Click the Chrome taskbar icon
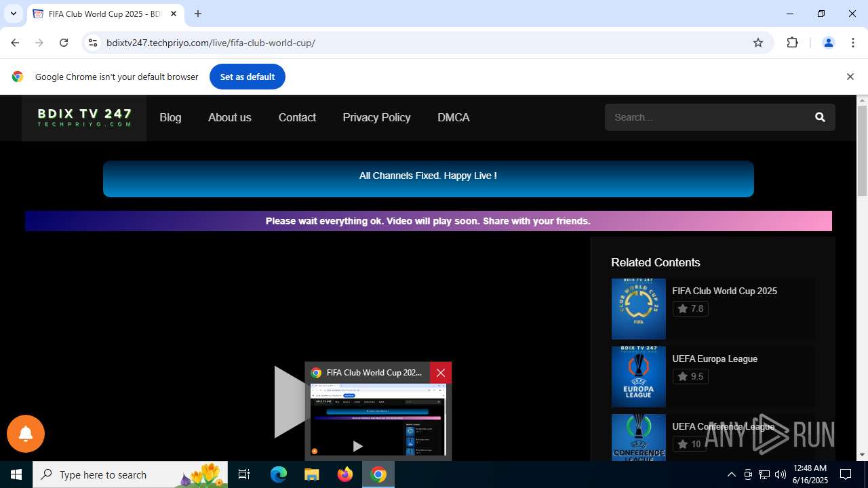 point(378,474)
